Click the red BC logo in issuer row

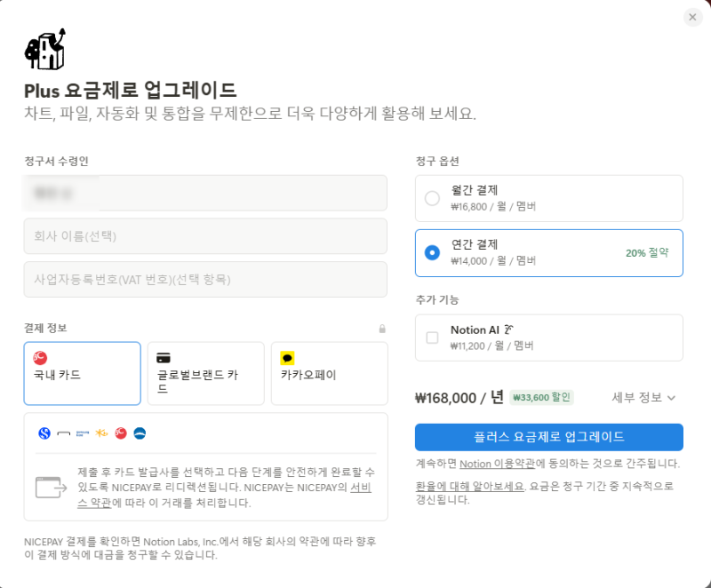[x=121, y=433]
